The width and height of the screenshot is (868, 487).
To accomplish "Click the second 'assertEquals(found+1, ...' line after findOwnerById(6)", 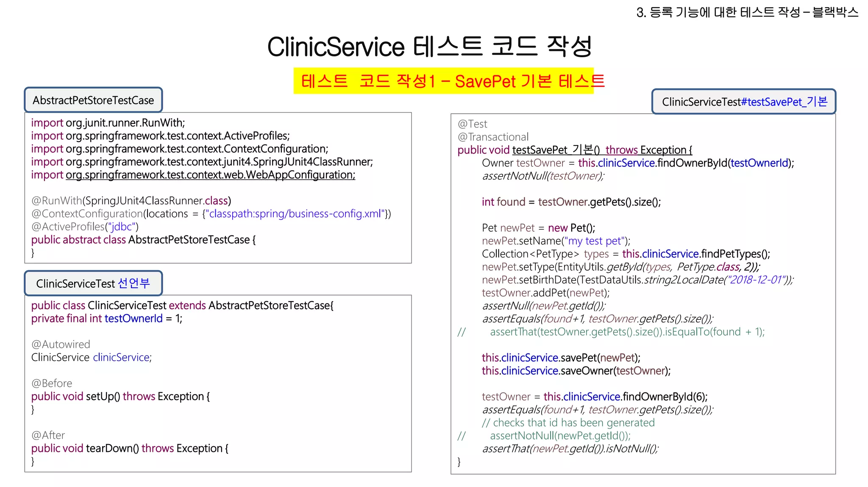I will 598,410.
